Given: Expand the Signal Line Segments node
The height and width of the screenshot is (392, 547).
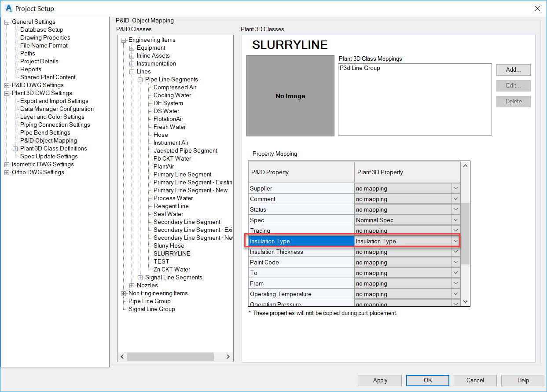Looking at the screenshot, I should point(140,278).
